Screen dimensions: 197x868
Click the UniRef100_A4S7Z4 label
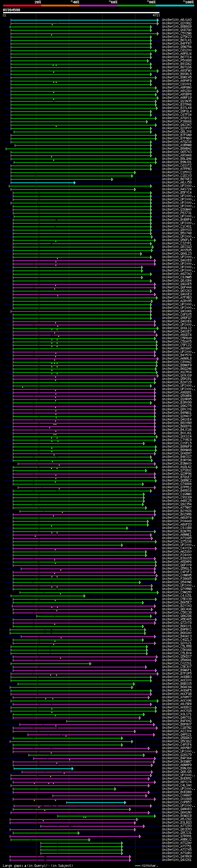click(177, 189)
